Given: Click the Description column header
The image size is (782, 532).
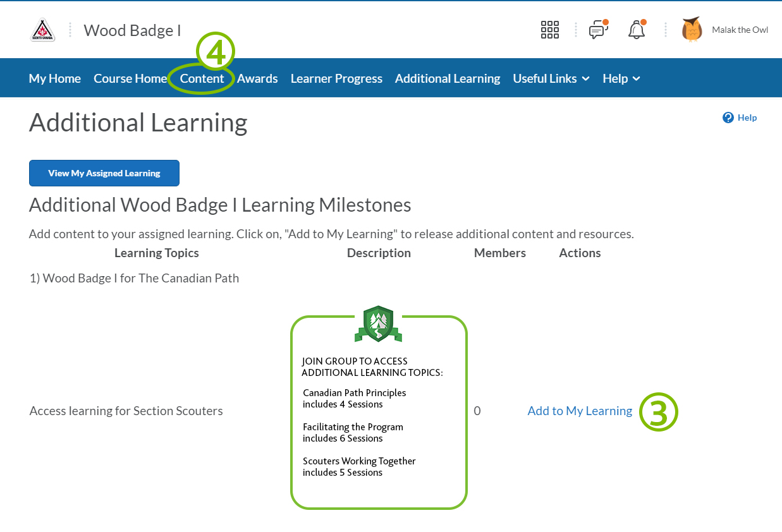Looking at the screenshot, I should click(x=379, y=253).
